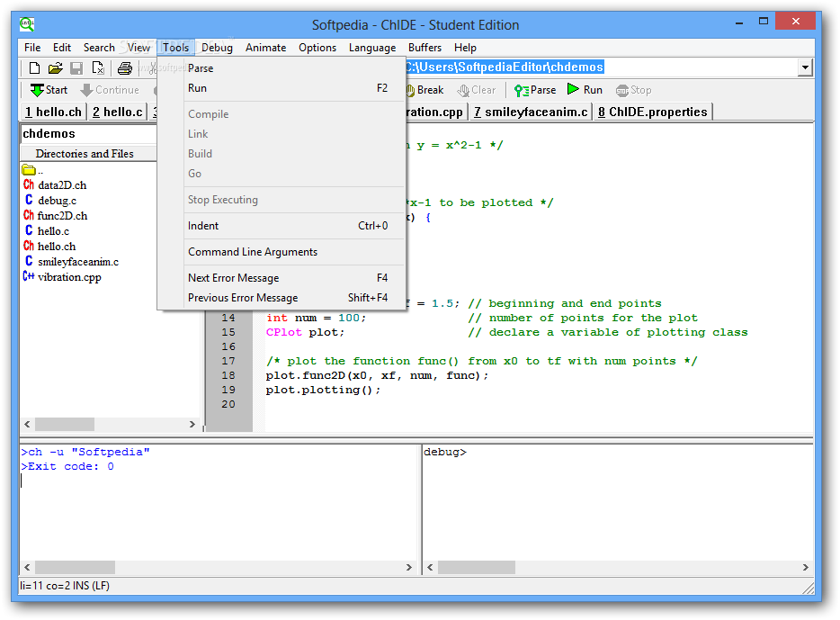Click the Start debug button
Viewport: 840px width, 620px height.
(x=49, y=90)
